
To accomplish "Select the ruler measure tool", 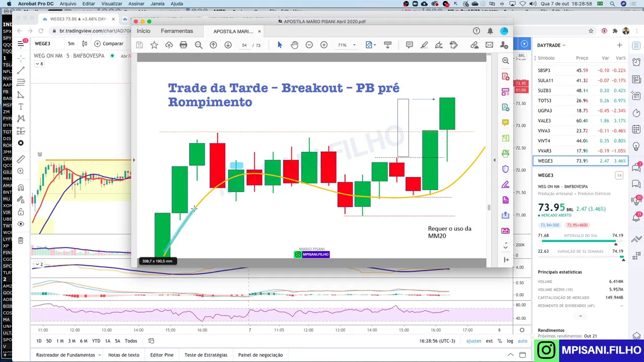I will [21, 159].
